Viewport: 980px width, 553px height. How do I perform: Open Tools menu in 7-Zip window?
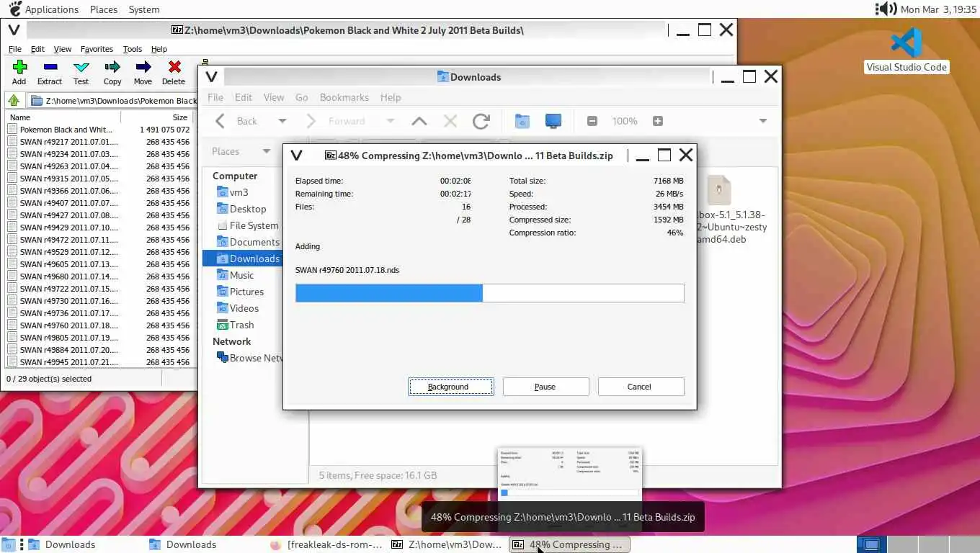click(133, 49)
